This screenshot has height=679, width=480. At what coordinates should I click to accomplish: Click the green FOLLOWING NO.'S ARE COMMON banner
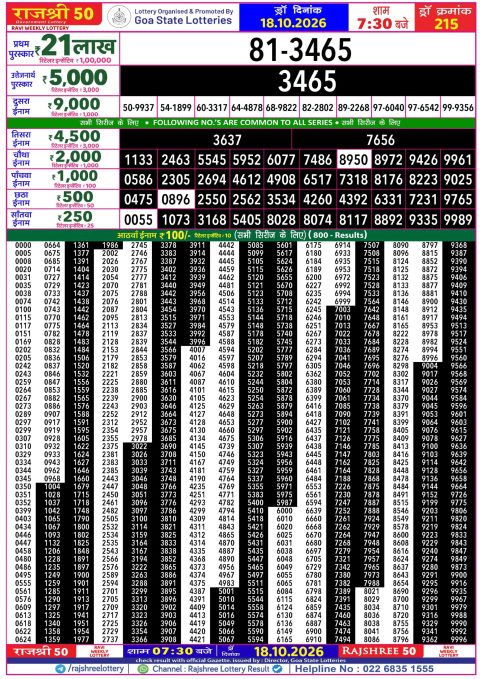241,123
